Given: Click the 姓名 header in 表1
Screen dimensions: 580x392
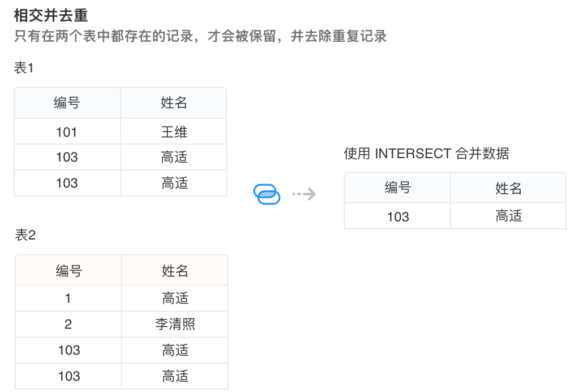Looking at the screenshot, I should click(x=174, y=103).
